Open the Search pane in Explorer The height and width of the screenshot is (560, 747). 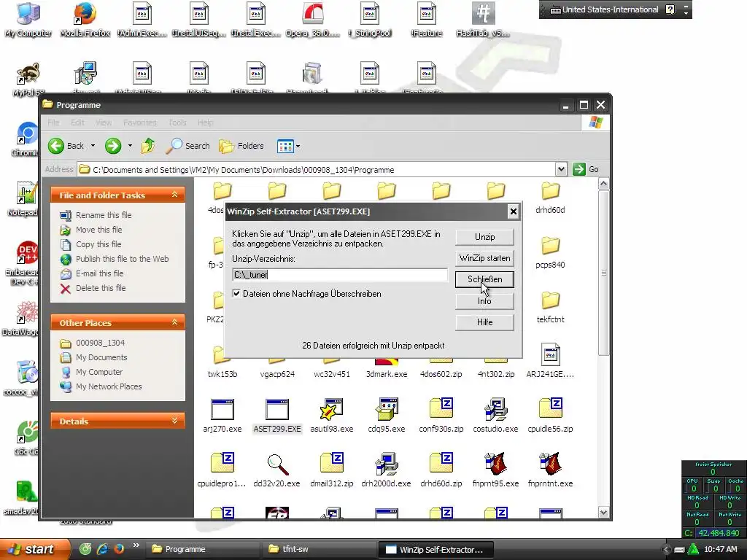pyautogui.click(x=187, y=146)
